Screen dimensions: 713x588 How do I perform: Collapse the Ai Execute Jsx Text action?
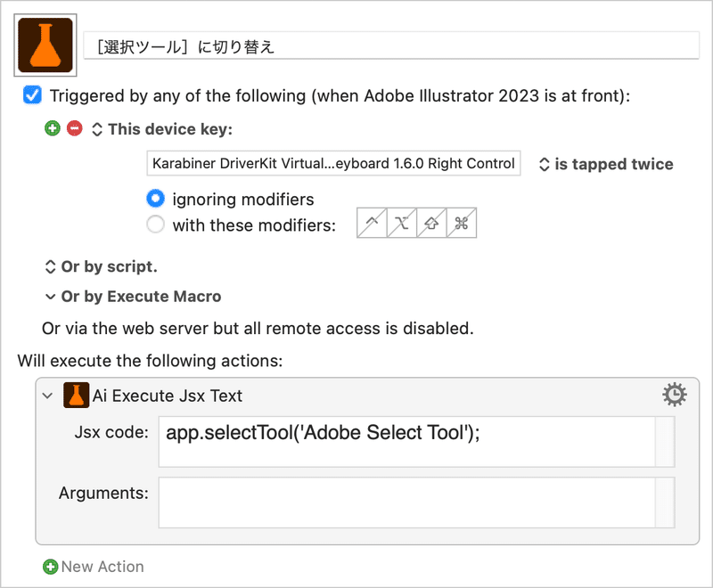point(48,396)
